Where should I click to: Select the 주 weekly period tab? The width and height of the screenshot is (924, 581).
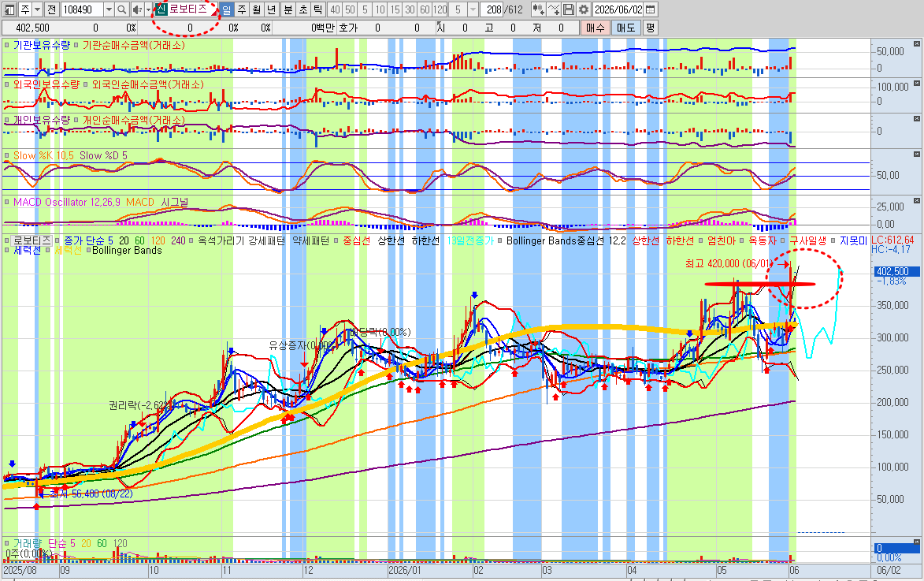coord(242,9)
